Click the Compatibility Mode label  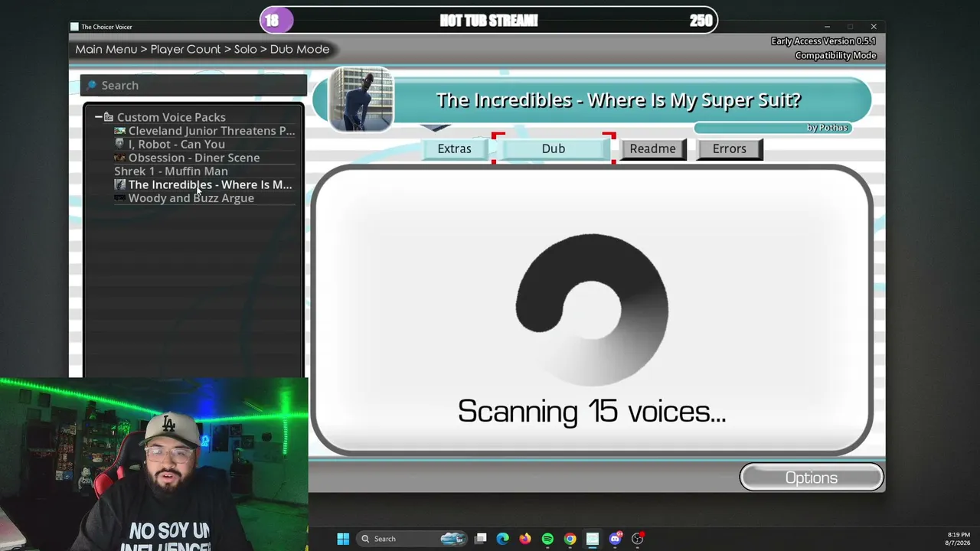(x=835, y=55)
